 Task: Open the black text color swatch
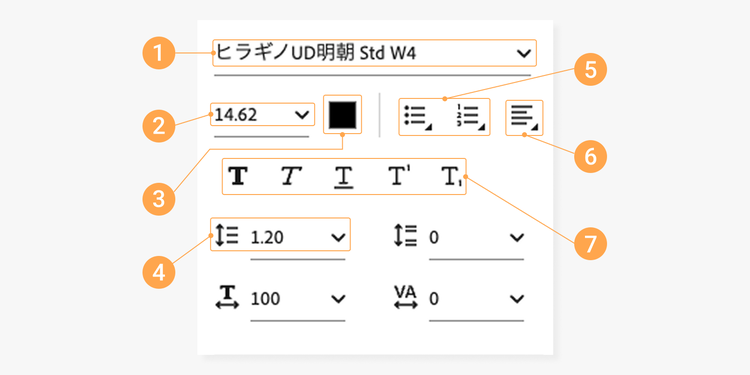[x=342, y=114]
